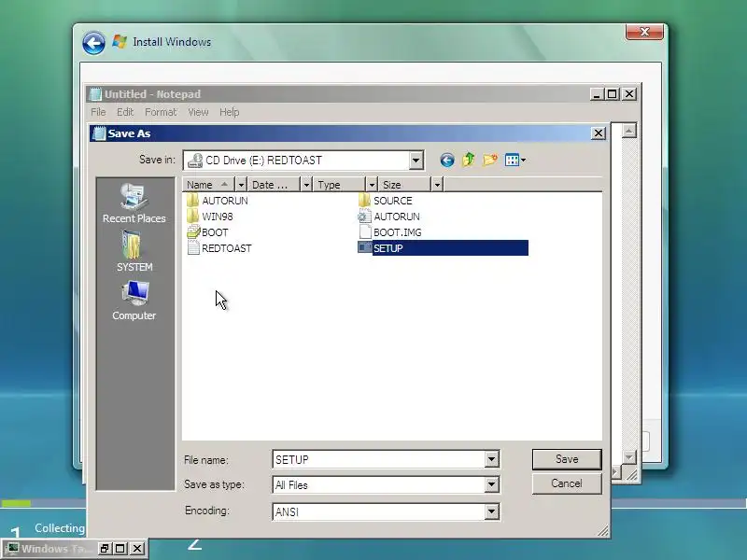Restore the minimized Windows taskbar window
Screen dimensions: 747x560
point(105,549)
